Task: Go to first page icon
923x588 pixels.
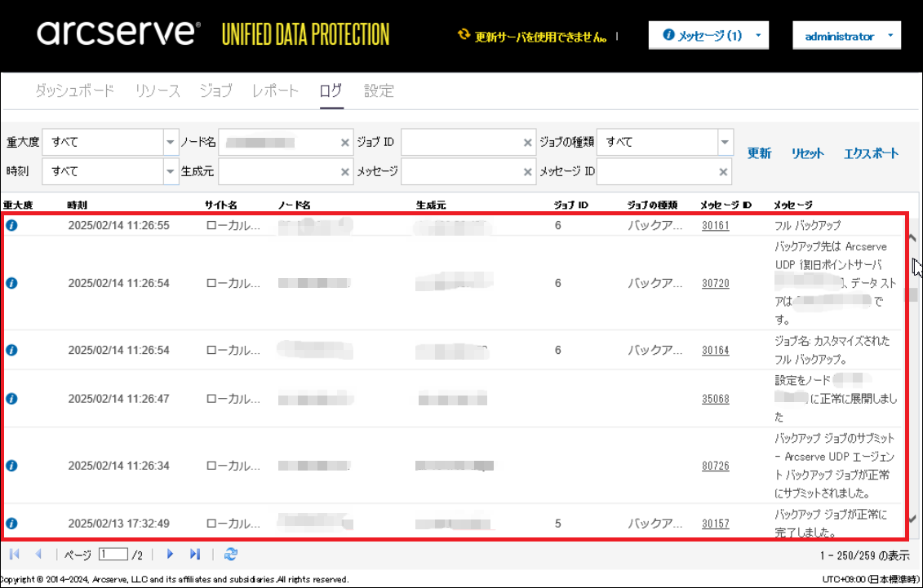Action: tap(15, 554)
